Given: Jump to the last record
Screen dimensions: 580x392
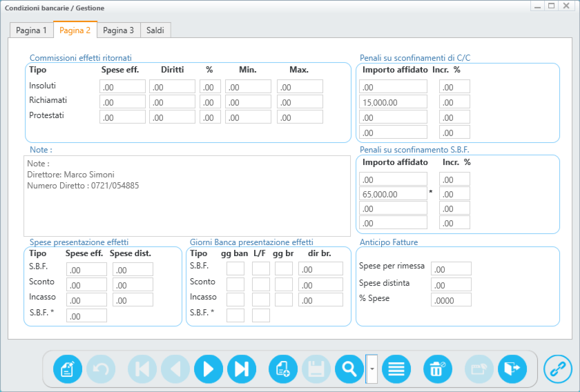Looking at the screenshot, I should pos(242,369).
